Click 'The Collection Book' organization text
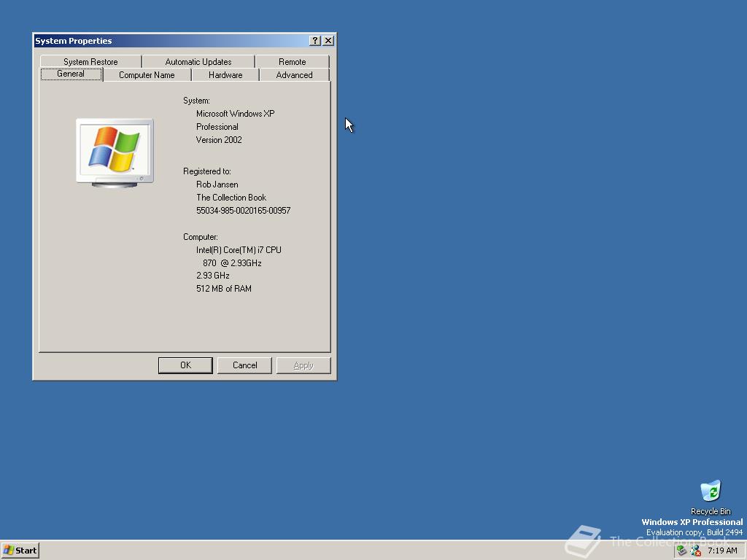This screenshot has width=747, height=560. tap(231, 198)
